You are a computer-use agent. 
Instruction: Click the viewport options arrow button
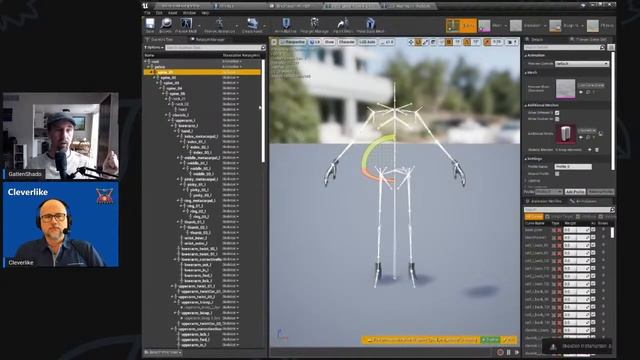(x=274, y=42)
